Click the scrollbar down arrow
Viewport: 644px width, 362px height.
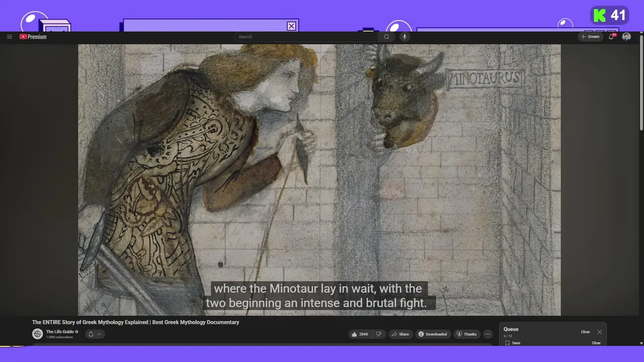[641, 343]
